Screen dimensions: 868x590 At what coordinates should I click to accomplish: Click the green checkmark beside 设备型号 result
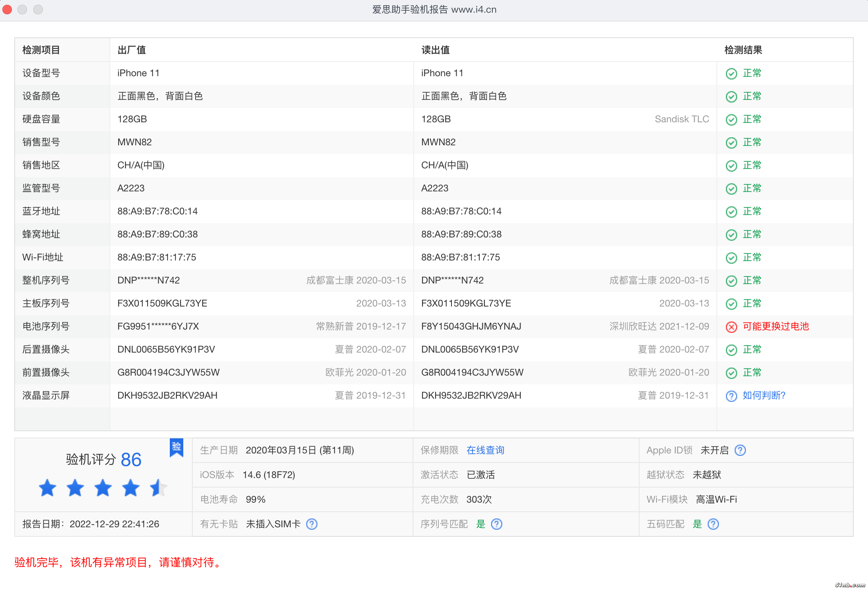[x=731, y=73]
